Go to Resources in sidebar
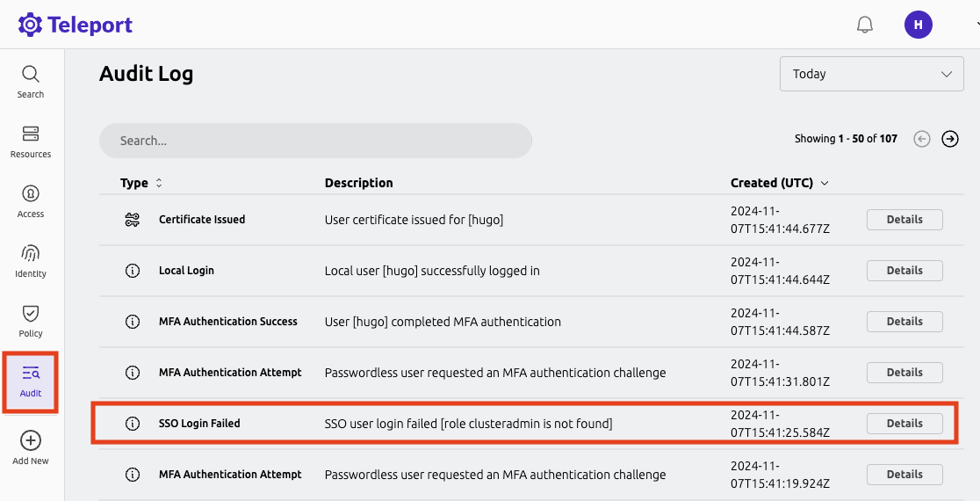The height and width of the screenshot is (501, 980). 31,141
